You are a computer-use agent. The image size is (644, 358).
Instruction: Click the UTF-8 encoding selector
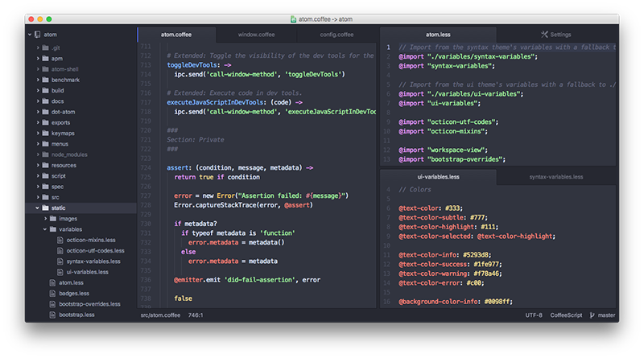[x=534, y=315]
